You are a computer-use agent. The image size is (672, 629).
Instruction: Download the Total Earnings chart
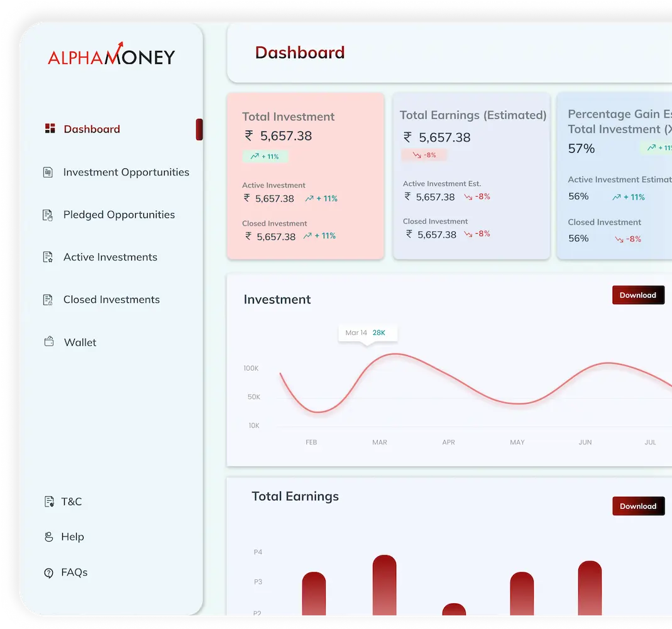coord(638,506)
